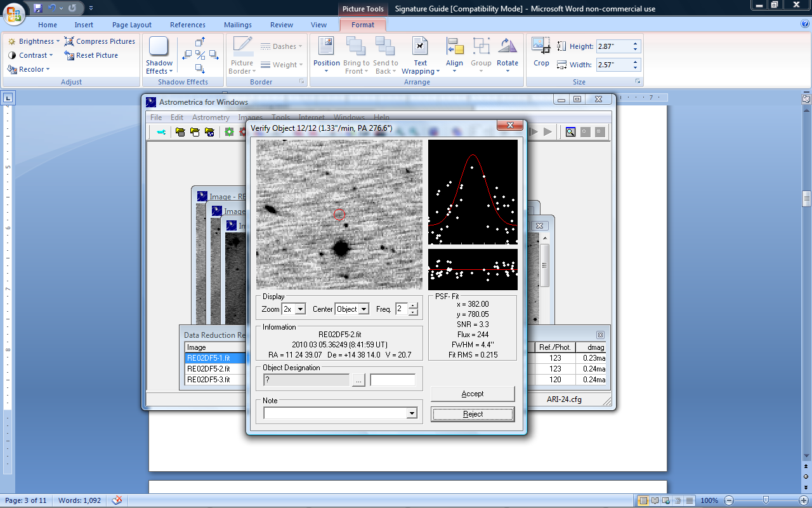Click the Next Page double-arrow button

(x=806, y=486)
